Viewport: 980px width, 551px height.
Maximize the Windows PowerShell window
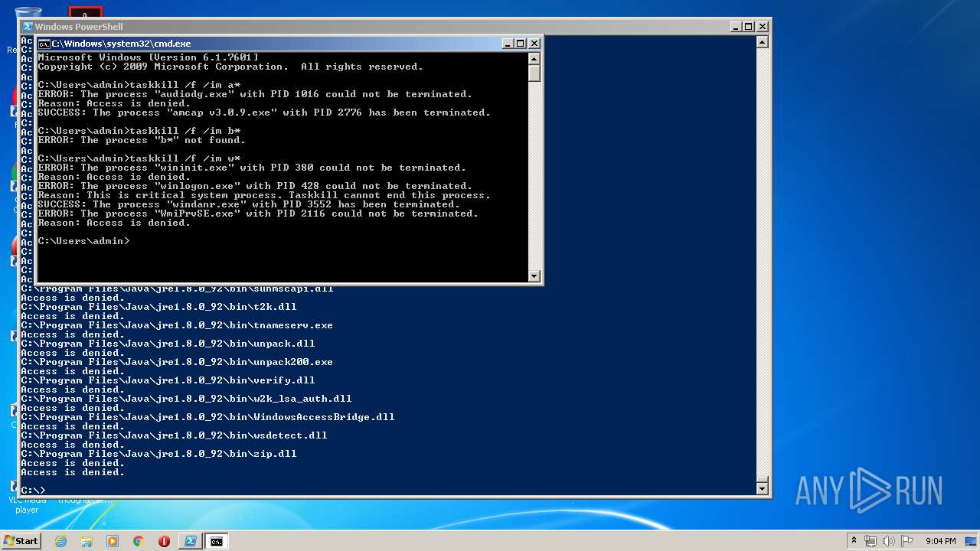[x=749, y=26]
